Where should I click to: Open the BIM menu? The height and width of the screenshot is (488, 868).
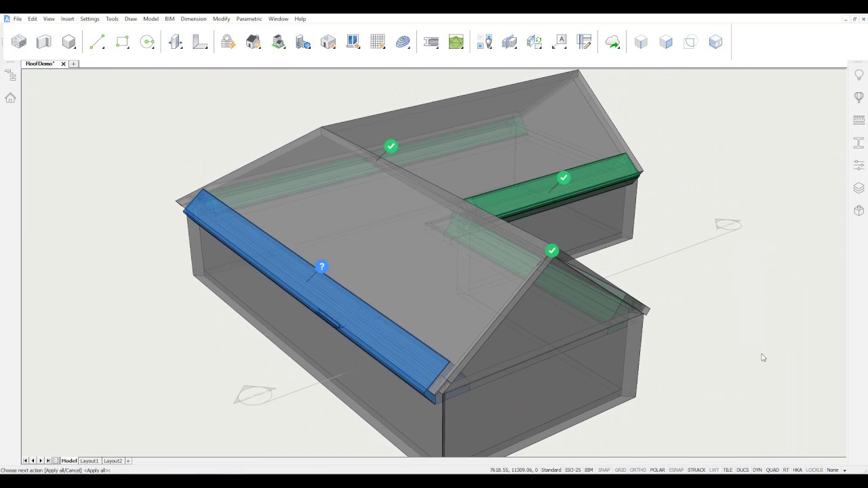tap(170, 19)
